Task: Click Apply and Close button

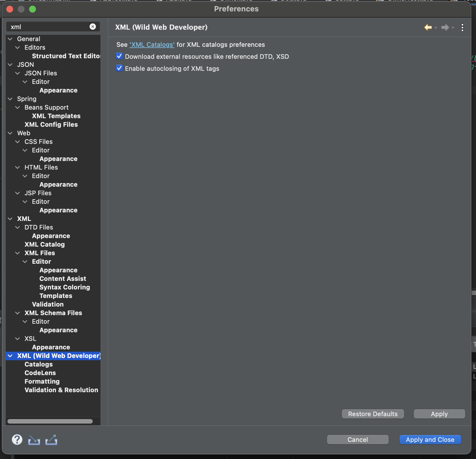Action: 430,440
